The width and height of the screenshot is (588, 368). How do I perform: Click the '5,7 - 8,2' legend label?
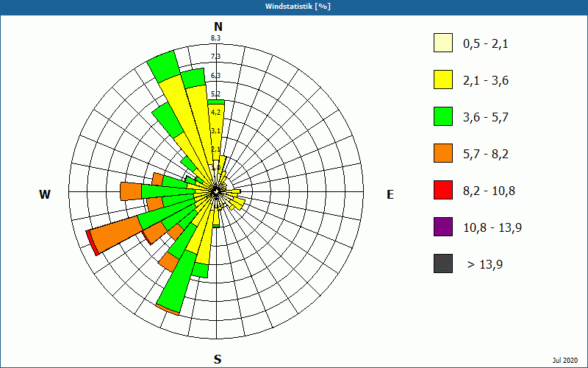pos(486,155)
